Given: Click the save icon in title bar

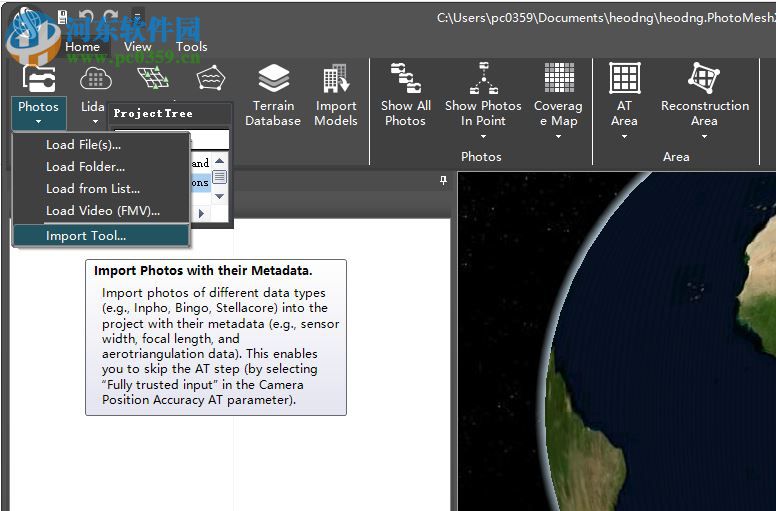Looking at the screenshot, I should 63,17.
